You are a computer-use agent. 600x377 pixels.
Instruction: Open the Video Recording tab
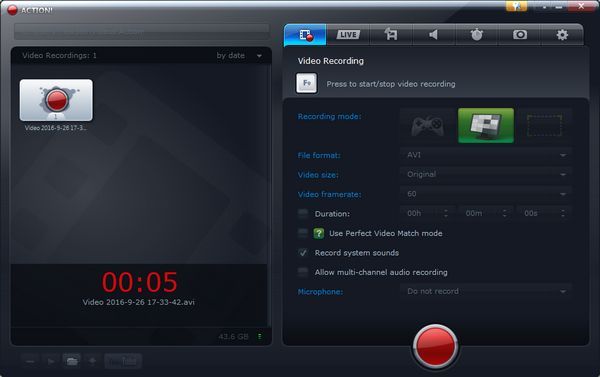pos(305,35)
